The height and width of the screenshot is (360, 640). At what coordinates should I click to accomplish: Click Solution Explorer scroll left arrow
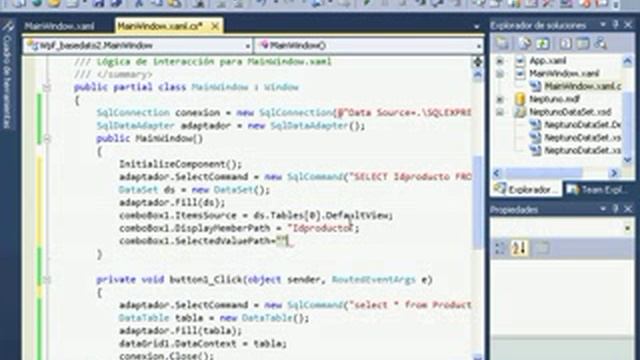tap(497, 173)
